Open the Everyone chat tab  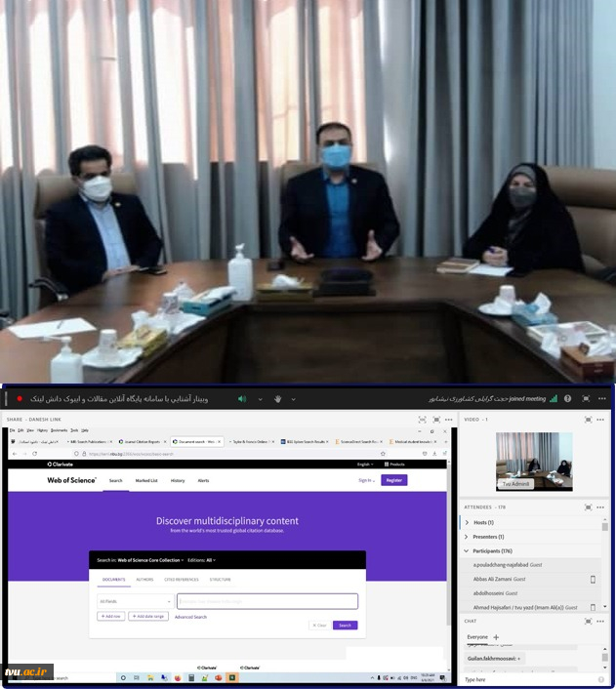pos(477,636)
